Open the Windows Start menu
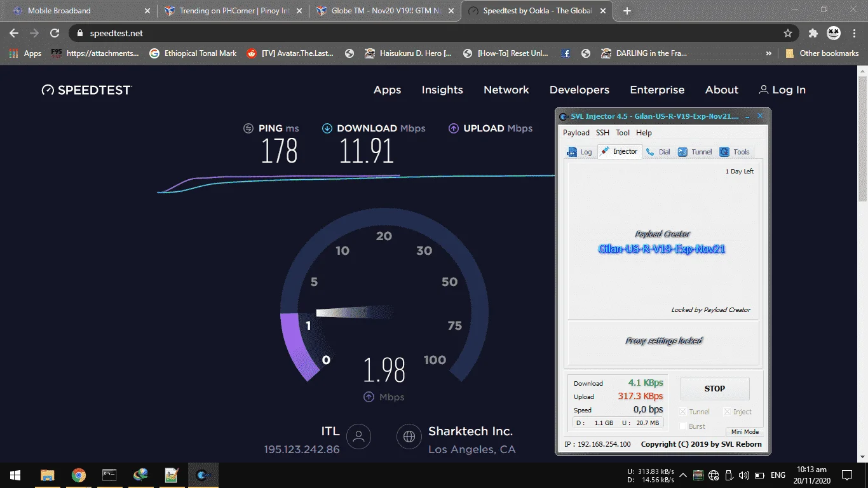Image resolution: width=868 pixels, height=488 pixels. tap(15, 475)
